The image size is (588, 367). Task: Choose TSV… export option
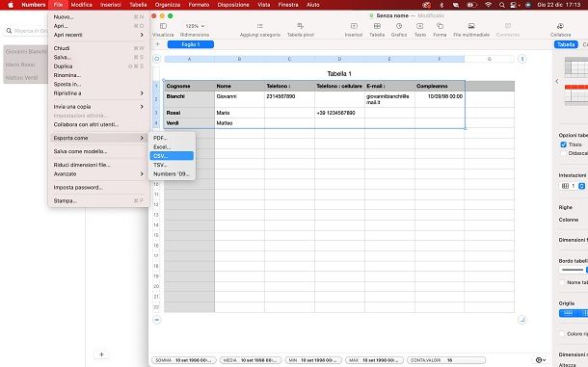[x=172, y=165]
